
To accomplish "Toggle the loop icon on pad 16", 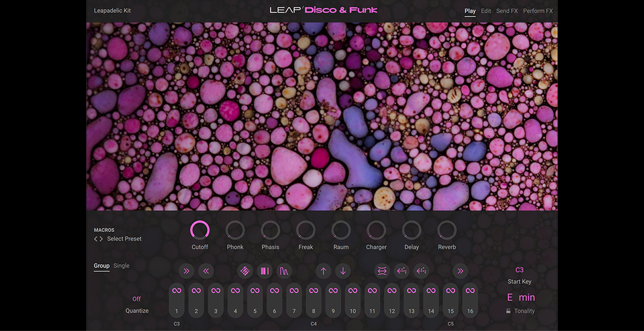I will click(470, 290).
